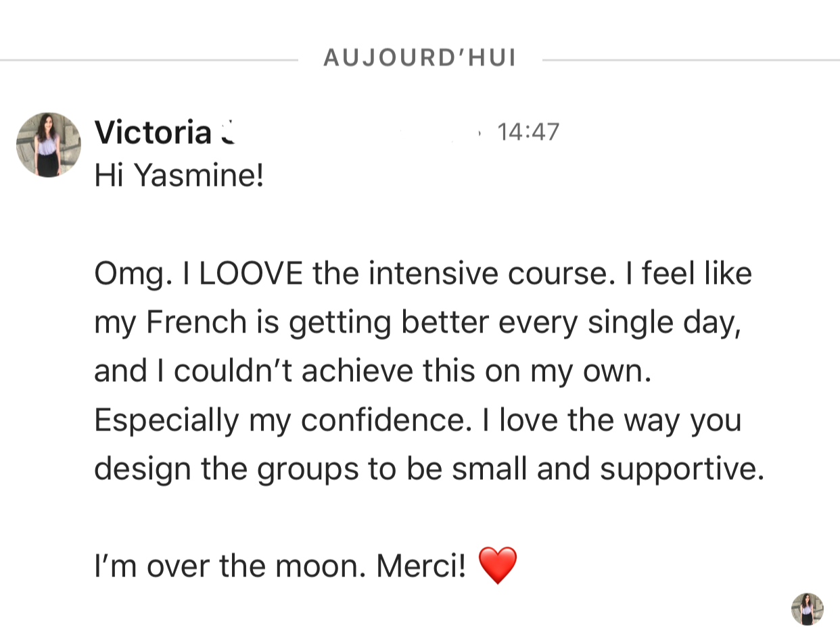Click the small read-receipt avatar
Screen dimensions: 840x640
(807, 609)
